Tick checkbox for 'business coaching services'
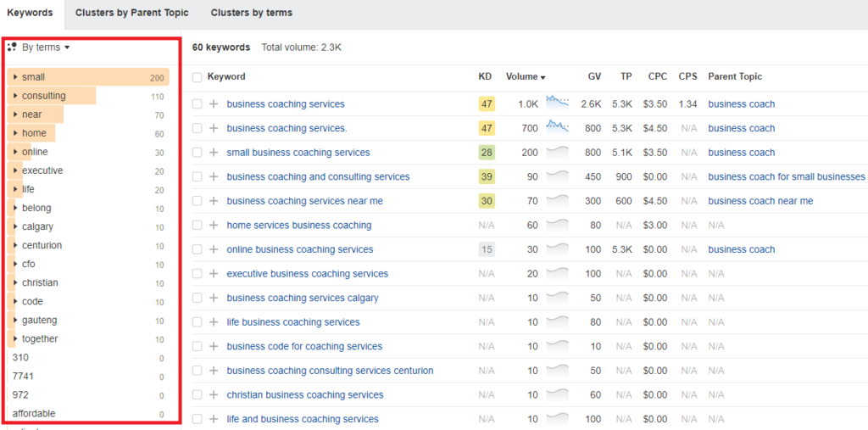The image size is (868, 430). (x=197, y=104)
